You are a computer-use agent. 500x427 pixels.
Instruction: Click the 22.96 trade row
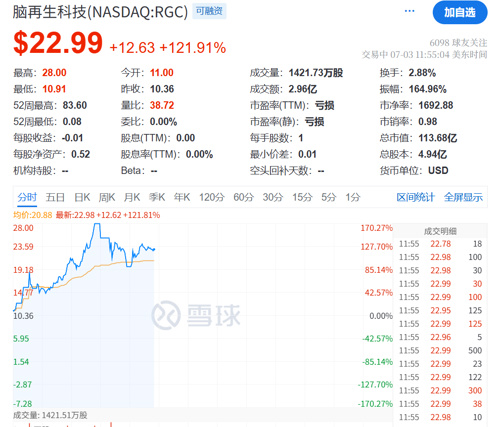[441, 337]
